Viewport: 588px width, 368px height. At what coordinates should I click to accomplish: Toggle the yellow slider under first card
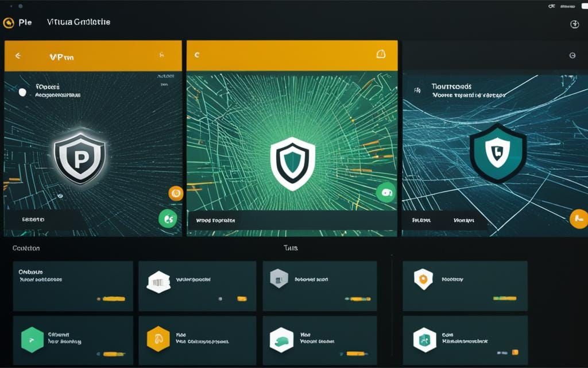coord(113,299)
